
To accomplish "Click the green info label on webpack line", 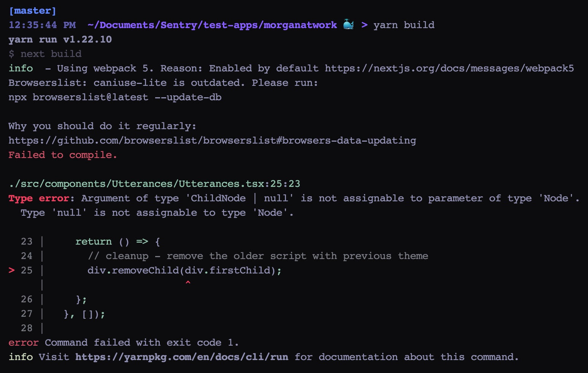I will 21,68.
